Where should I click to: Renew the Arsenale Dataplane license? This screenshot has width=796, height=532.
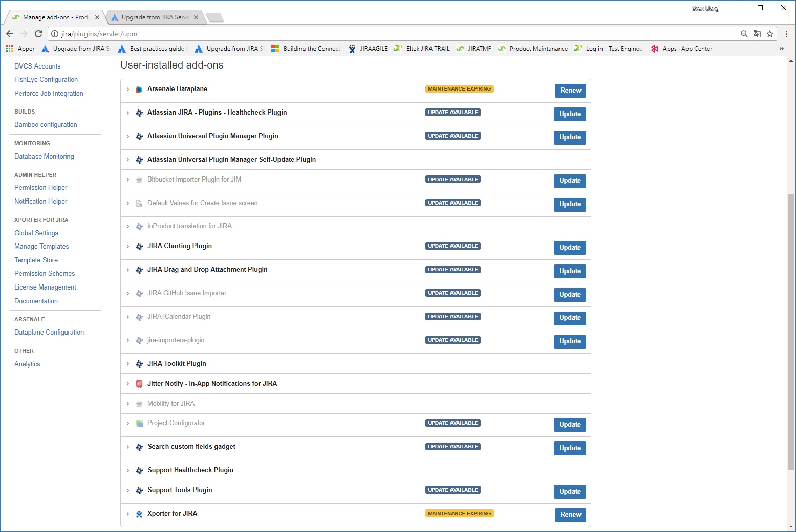pos(570,91)
